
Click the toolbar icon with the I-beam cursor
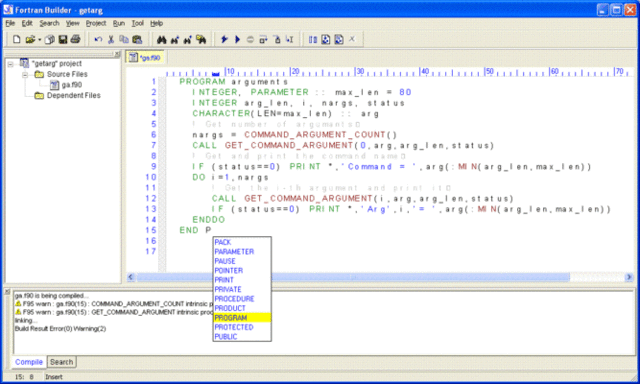[289, 40]
